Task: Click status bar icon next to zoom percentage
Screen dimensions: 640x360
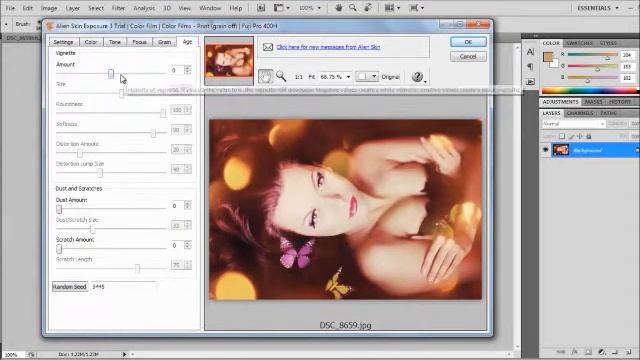Action: (31, 355)
